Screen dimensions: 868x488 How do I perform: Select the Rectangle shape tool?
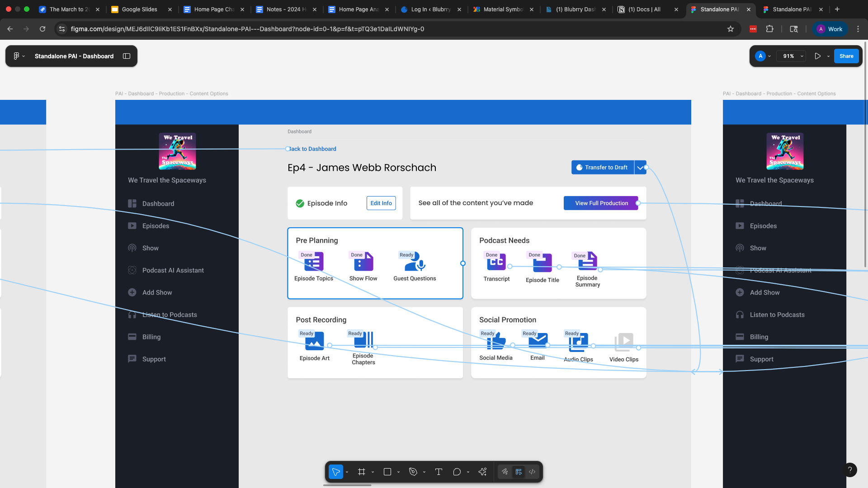coord(387,472)
